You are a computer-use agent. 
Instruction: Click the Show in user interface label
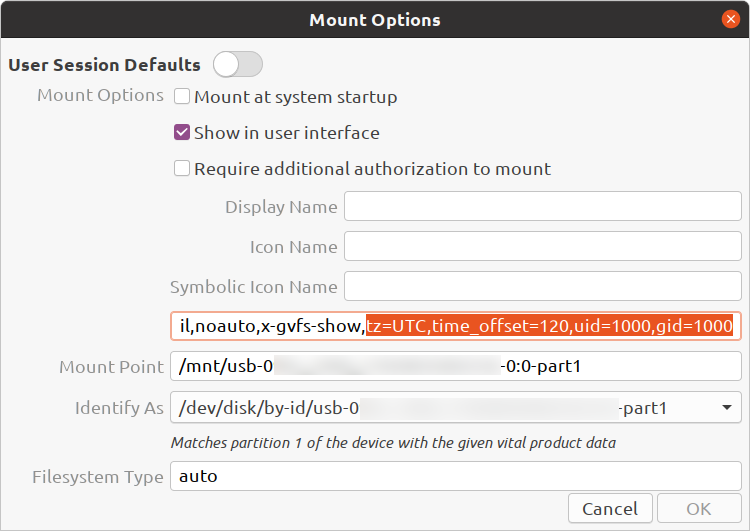pos(287,133)
